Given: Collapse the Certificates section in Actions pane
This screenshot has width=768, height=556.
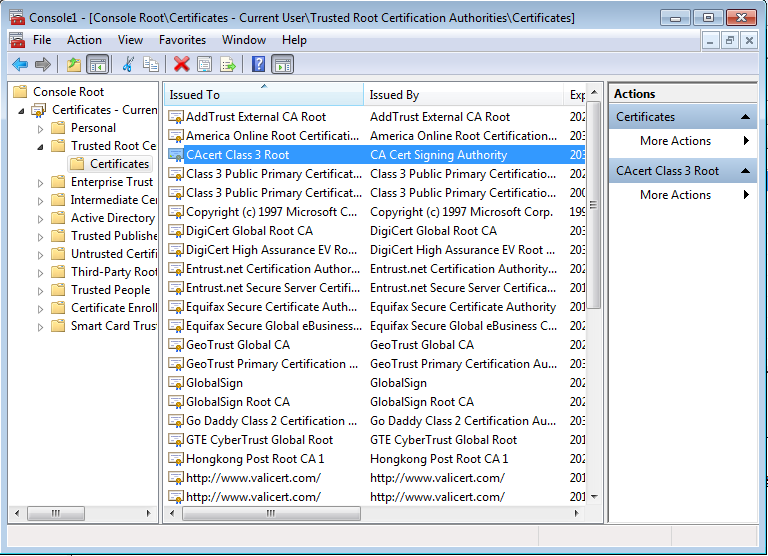Looking at the screenshot, I should pos(745,117).
